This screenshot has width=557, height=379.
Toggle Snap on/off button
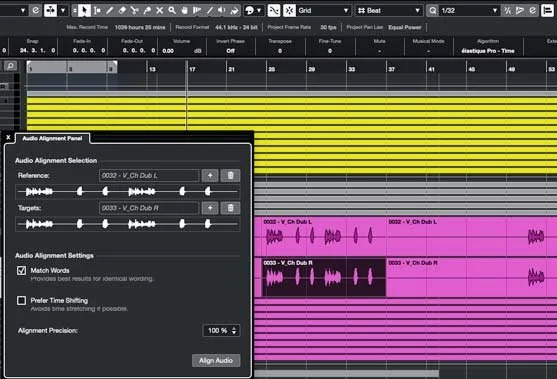tap(289, 11)
